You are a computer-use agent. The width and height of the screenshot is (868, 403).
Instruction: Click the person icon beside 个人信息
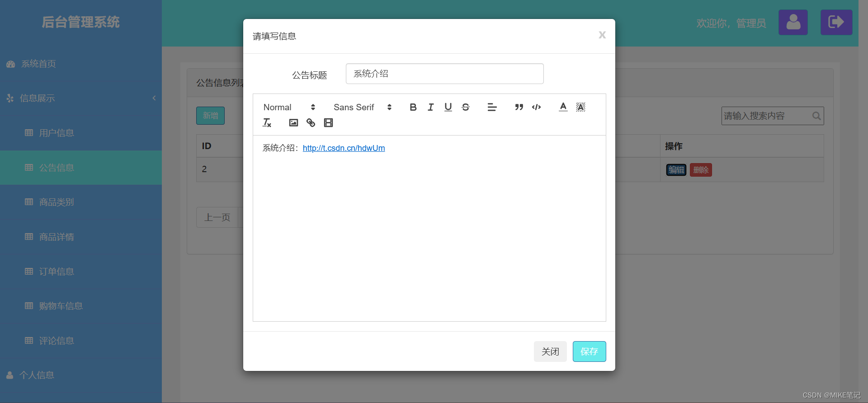tap(10, 375)
